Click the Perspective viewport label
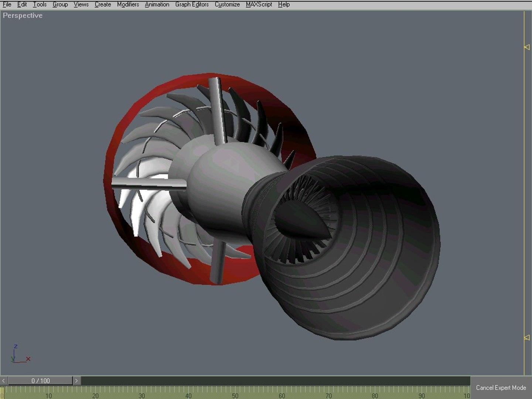The image size is (532, 399). tap(23, 16)
